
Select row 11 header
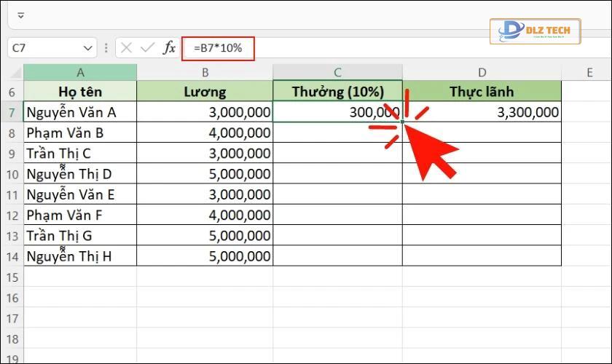click(12, 194)
